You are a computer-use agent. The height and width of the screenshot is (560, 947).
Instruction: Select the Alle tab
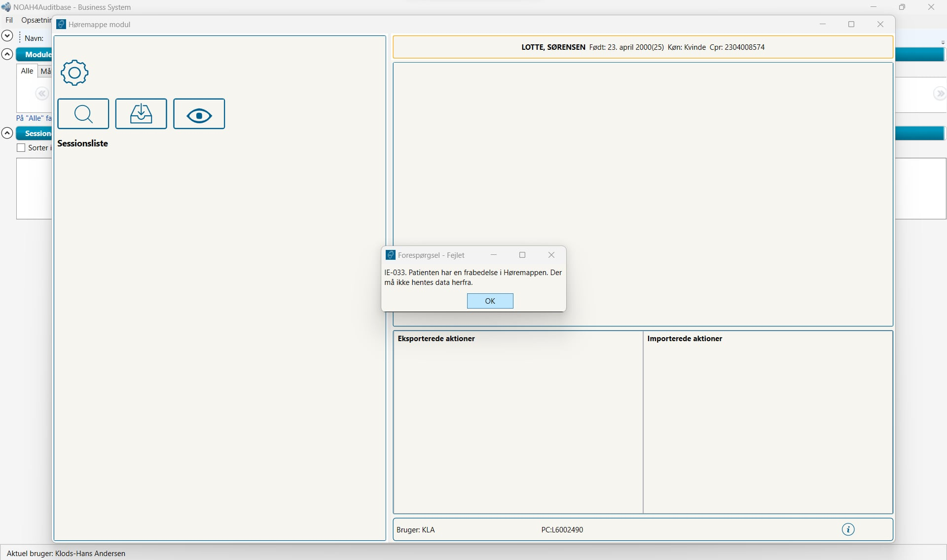coord(27,71)
